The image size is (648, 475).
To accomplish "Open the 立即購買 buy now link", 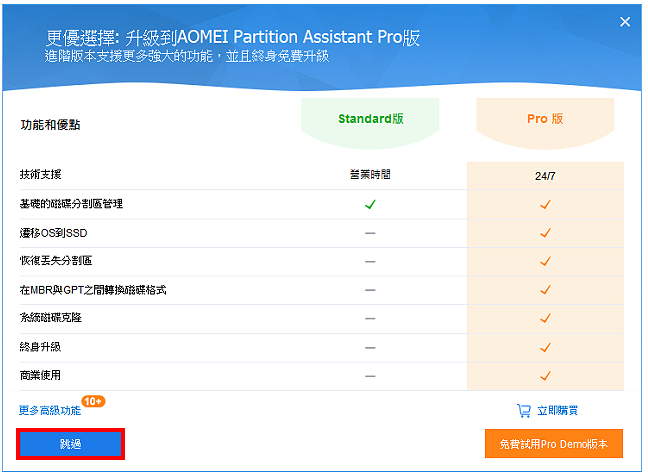I will 557,411.
